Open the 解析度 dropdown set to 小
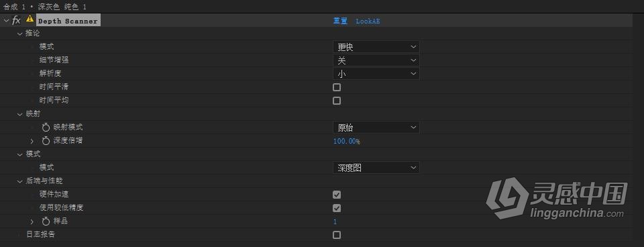 click(376, 74)
